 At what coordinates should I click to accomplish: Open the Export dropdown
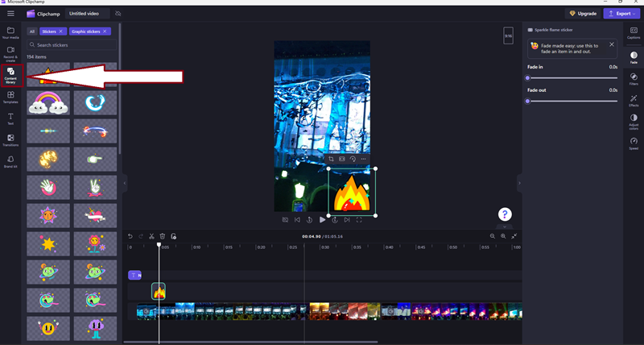[621, 14]
